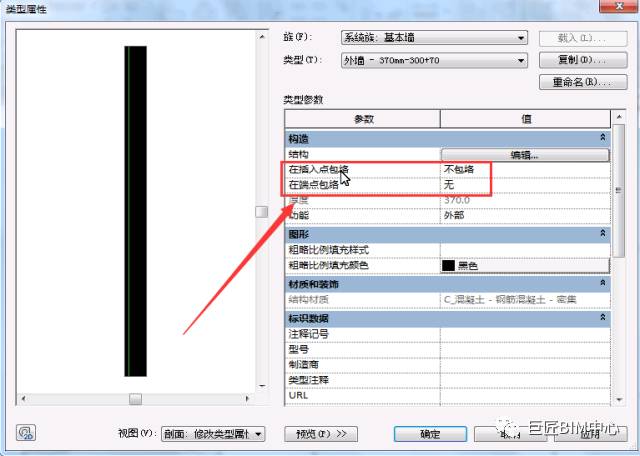Click the 参数 column header
This screenshot has height=456, width=640.
[362, 119]
